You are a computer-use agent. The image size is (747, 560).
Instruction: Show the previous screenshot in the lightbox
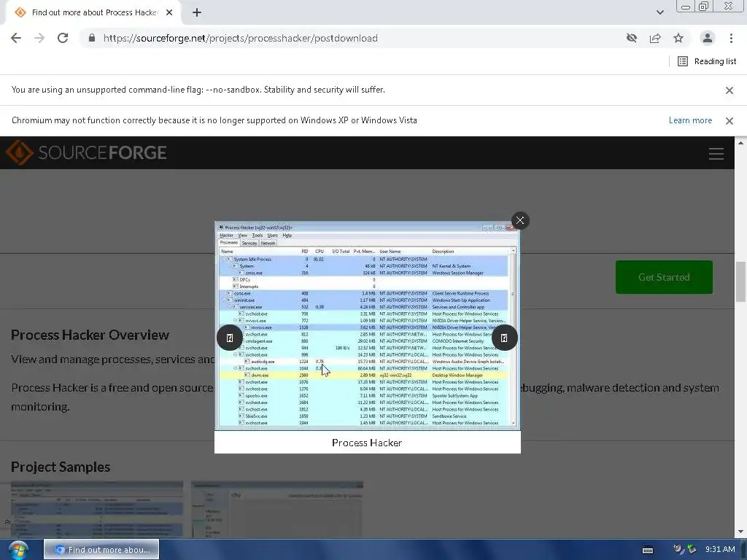230,338
